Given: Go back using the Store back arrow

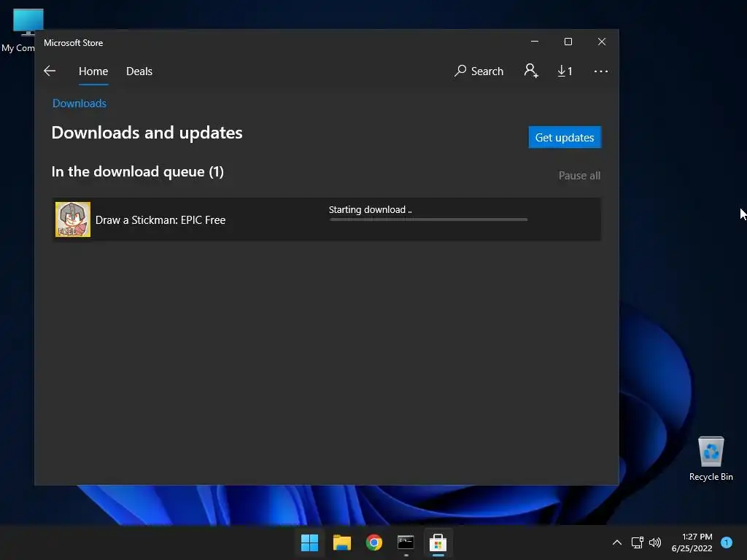Looking at the screenshot, I should tap(50, 71).
